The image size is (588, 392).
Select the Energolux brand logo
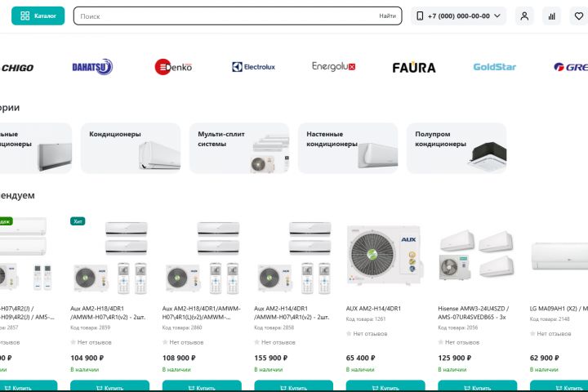pos(334,67)
